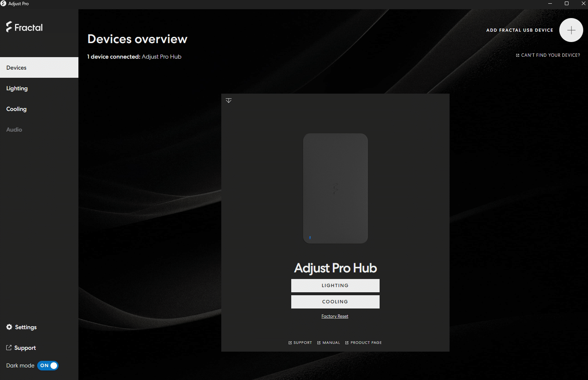Viewport: 588px width, 380px height.
Task: Open the MANUAL external link
Action: (x=328, y=343)
